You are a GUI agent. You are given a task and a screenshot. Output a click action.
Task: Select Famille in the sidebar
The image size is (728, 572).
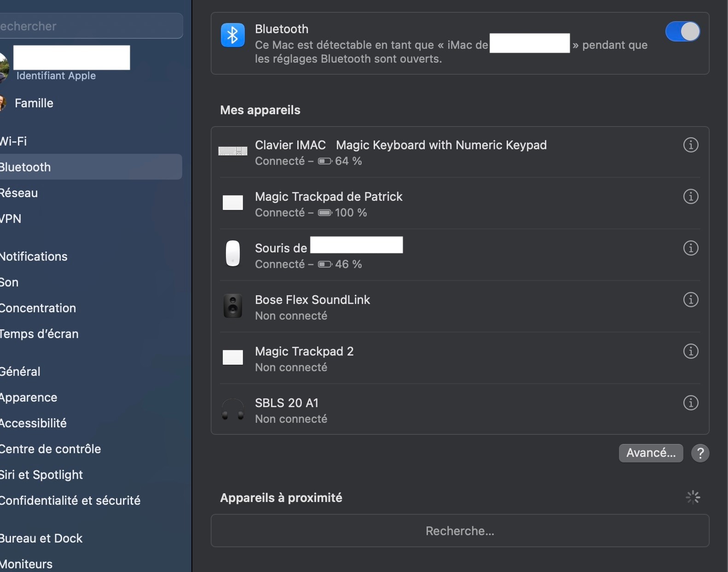(x=34, y=103)
